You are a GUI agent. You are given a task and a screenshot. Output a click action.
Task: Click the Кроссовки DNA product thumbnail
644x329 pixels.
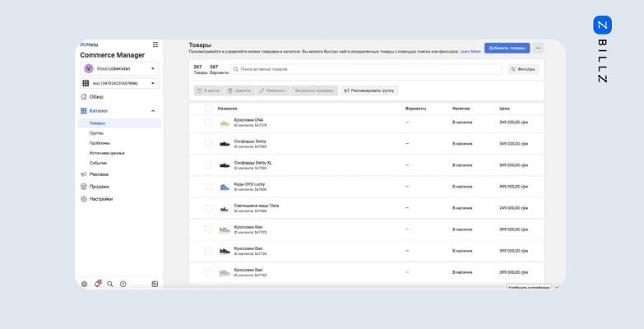click(224, 123)
